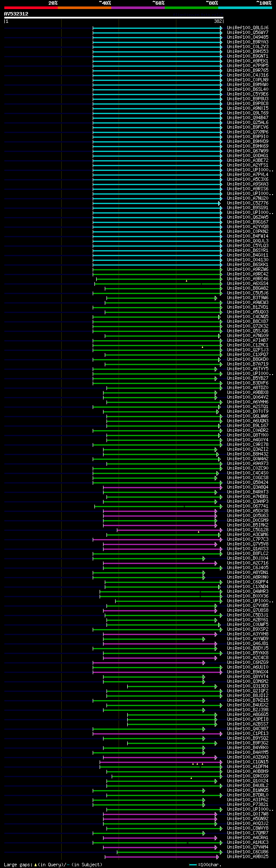276x868 pixels.
Task: Select the UniRef100_B0JX04 label
Action: [248, 558]
